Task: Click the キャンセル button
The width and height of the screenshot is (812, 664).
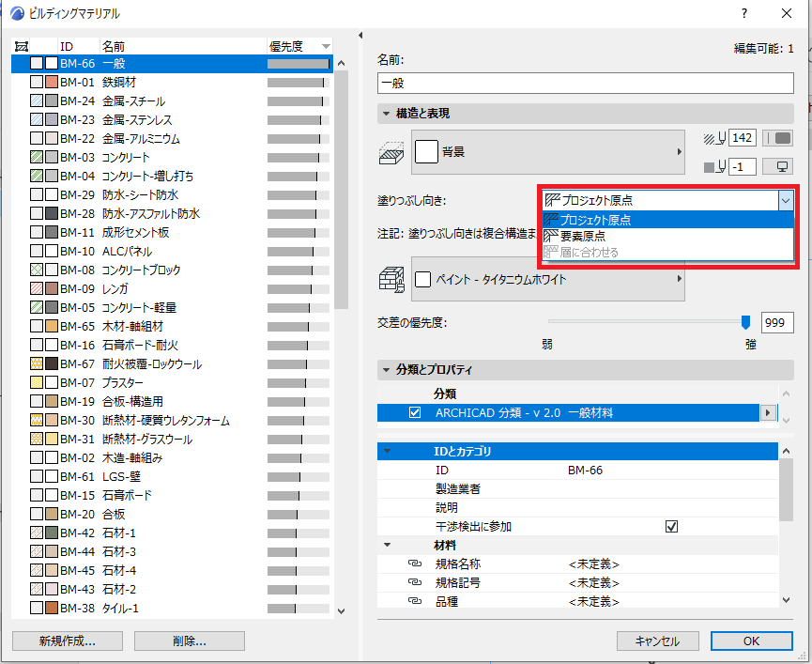Action: (x=658, y=641)
